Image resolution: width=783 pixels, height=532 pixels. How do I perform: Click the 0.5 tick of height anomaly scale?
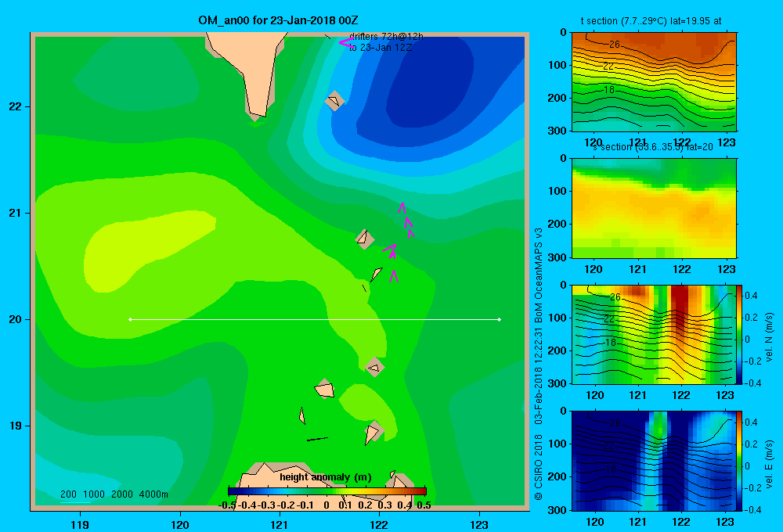click(424, 505)
